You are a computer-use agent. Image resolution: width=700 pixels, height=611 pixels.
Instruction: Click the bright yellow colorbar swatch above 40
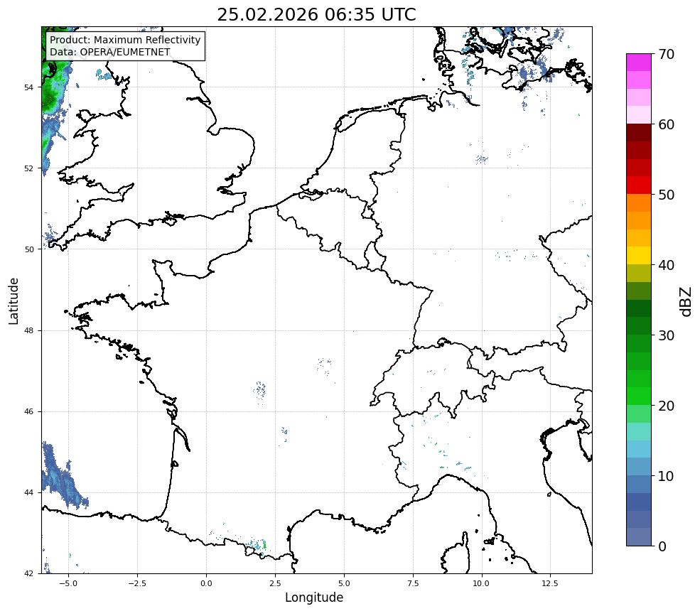(639, 256)
